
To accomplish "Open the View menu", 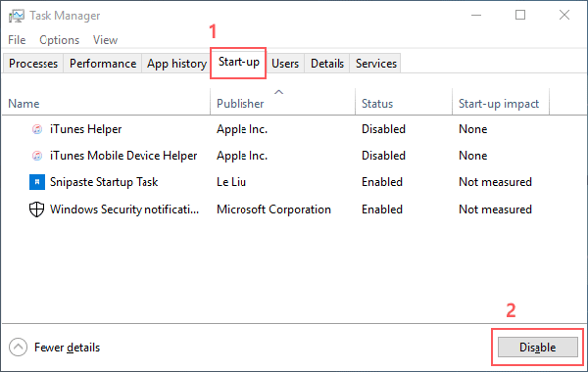I will pos(106,40).
